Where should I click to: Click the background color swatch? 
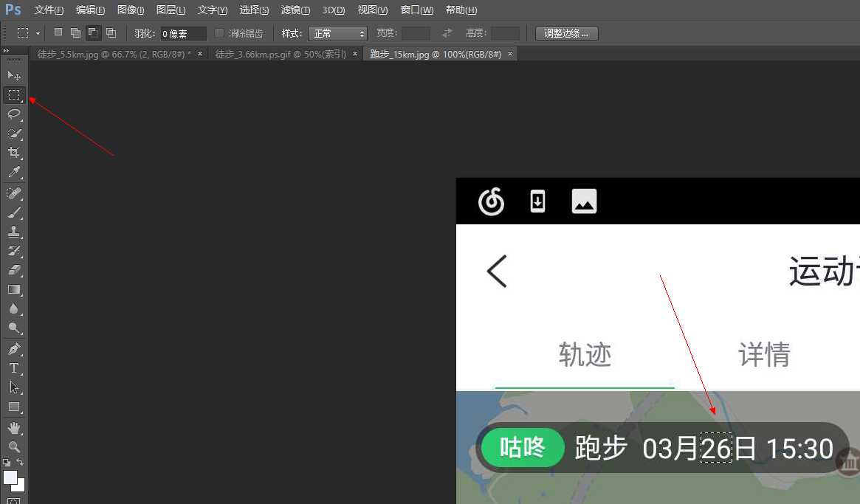(x=21, y=488)
